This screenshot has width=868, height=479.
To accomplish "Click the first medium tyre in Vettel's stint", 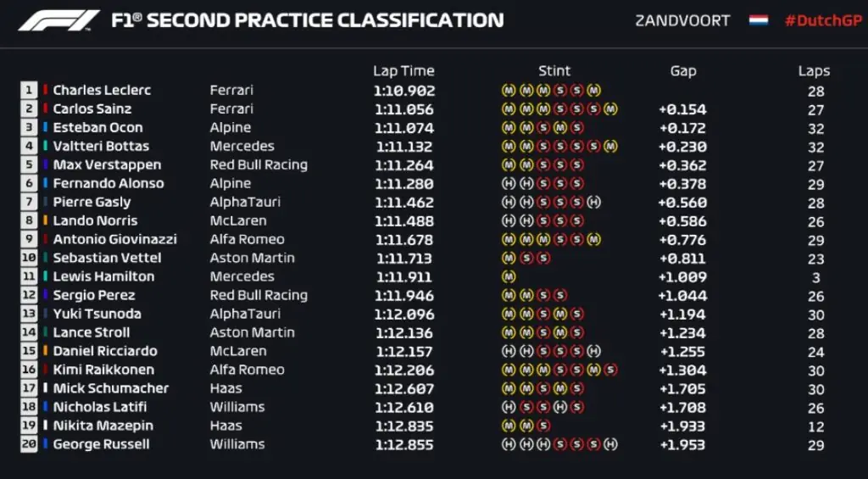I will click(x=508, y=258).
